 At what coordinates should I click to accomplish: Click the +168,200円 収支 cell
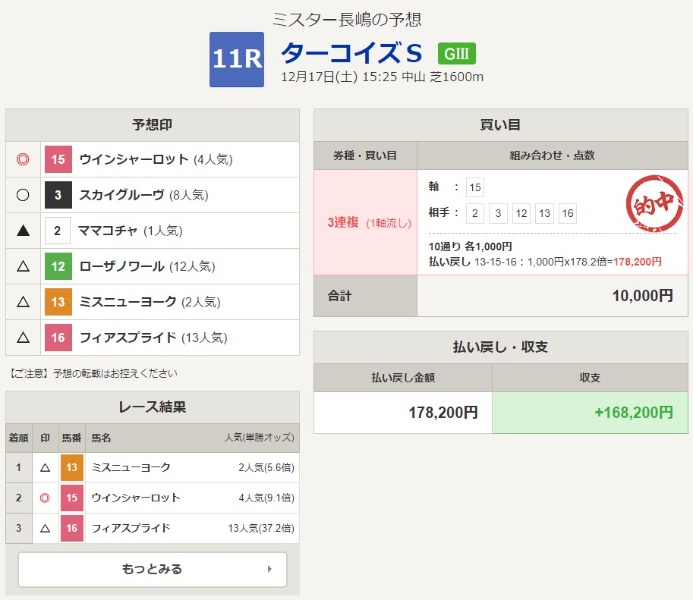(x=590, y=413)
